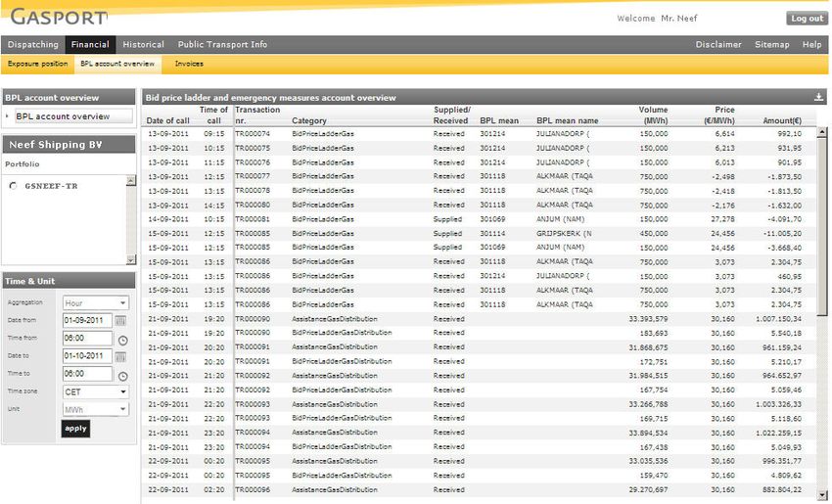Open the Time zone CET dropdown
The width and height of the screenshot is (832, 504).
point(96,391)
